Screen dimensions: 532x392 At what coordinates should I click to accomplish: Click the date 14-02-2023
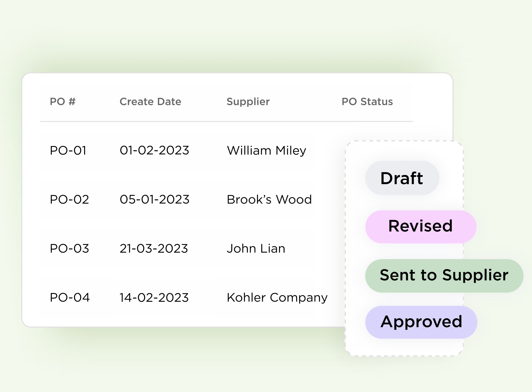(x=154, y=297)
